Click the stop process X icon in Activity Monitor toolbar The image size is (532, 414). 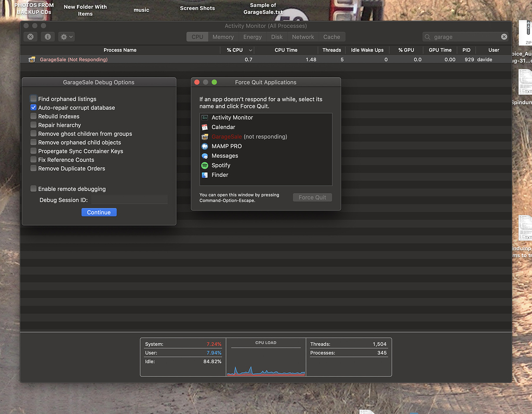[31, 37]
